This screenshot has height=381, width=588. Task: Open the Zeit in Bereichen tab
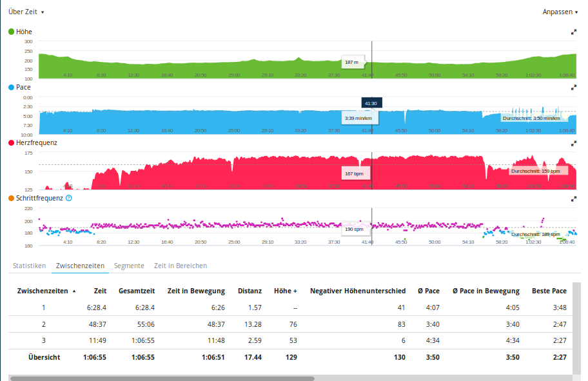point(181,266)
